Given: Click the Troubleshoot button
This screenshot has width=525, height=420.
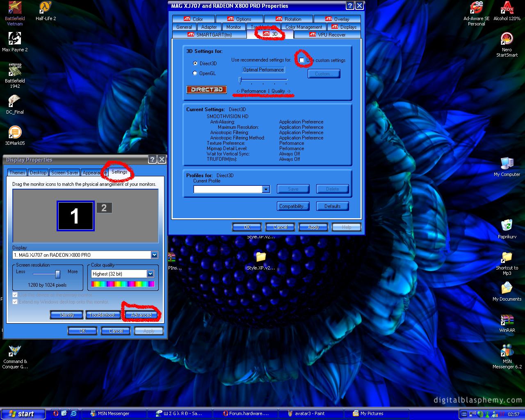Looking at the screenshot, I should (x=103, y=315).
